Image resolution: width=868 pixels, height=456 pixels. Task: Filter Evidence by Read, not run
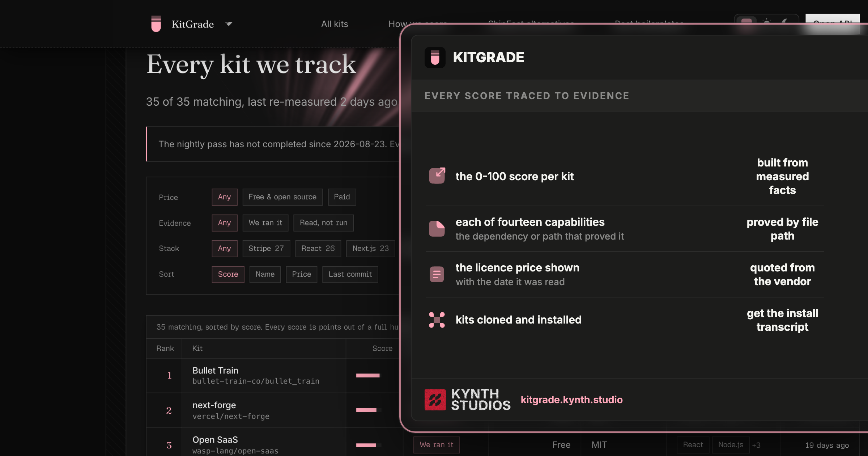324,223
